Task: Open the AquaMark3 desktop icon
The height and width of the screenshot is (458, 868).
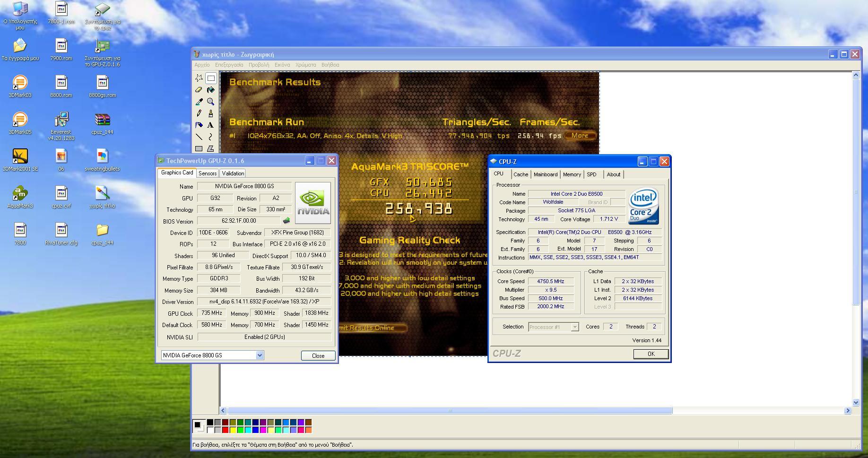Action: point(20,197)
